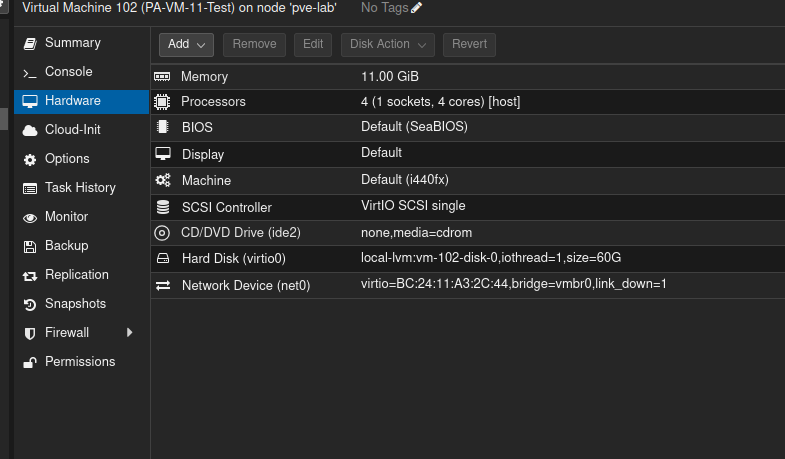Select the Display row label

[x=203, y=155]
